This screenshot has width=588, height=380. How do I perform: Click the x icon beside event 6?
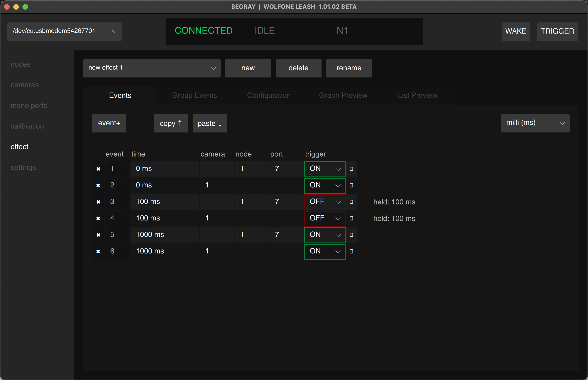[98, 251]
